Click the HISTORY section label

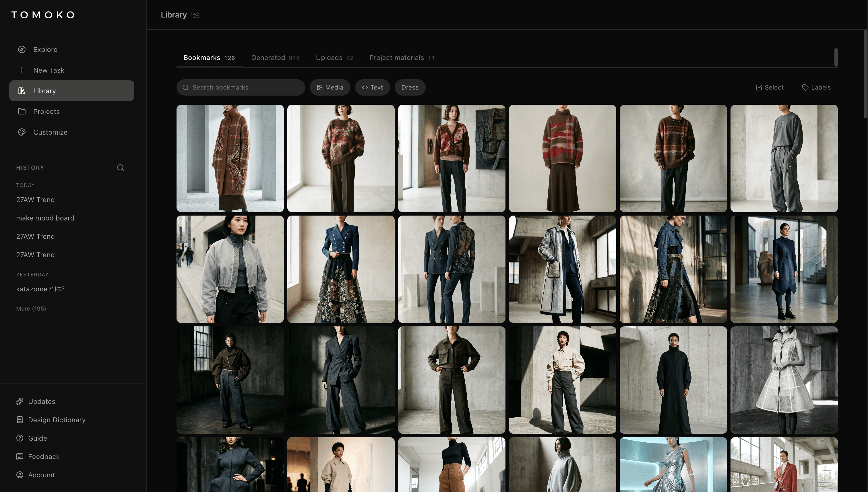30,168
